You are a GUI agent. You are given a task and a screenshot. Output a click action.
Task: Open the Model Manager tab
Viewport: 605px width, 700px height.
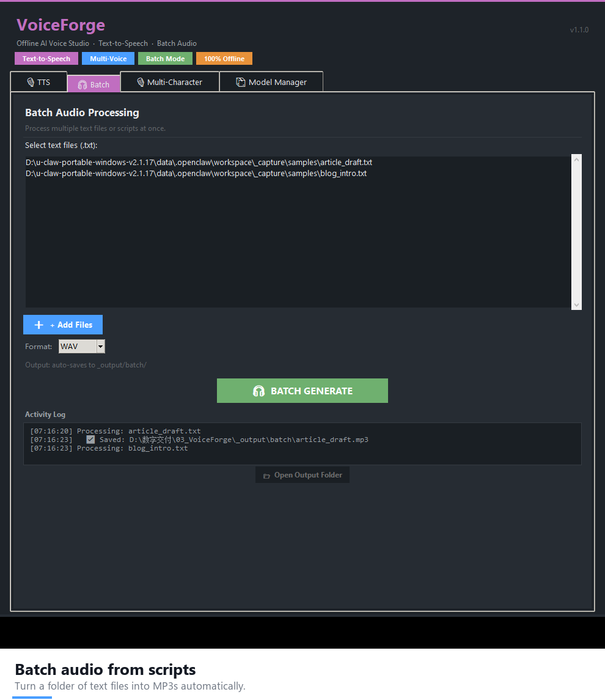coord(271,82)
